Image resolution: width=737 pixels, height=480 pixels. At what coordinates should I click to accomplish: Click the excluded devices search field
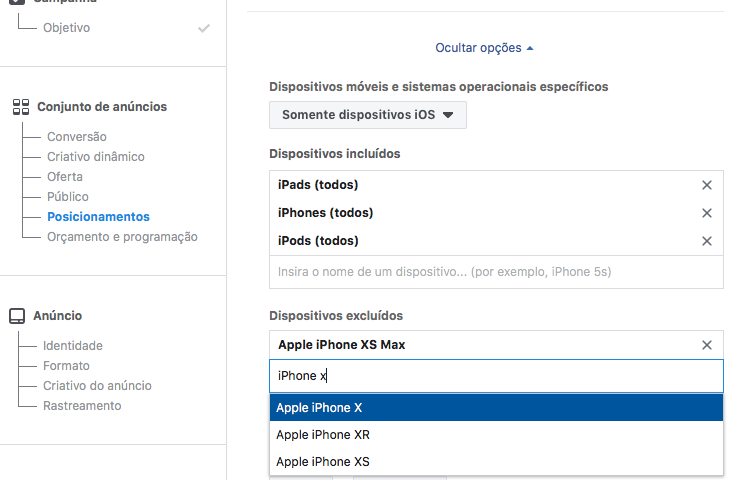(x=496, y=376)
